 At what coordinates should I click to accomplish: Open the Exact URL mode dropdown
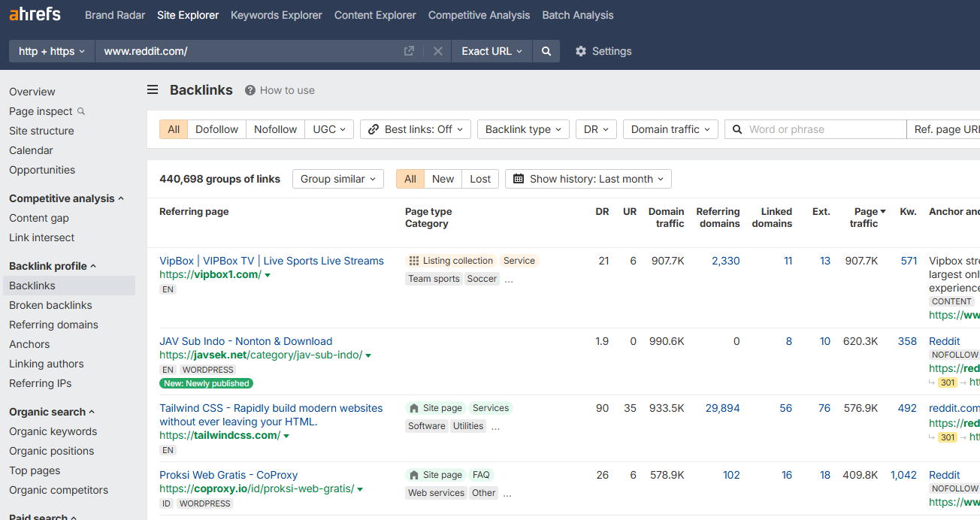tap(492, 51)
